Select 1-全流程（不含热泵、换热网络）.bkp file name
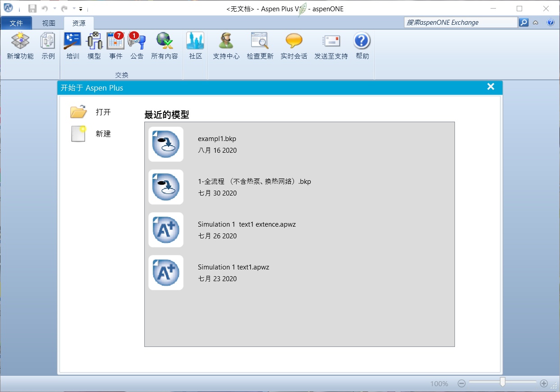The height and width of the screenshot is (392, 560). pos(254,181)
